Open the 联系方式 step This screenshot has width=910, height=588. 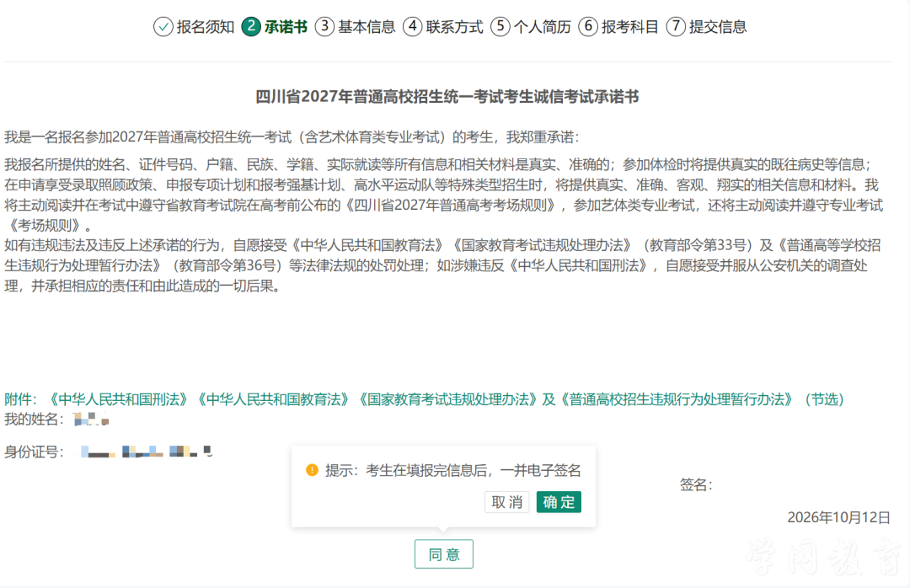tap(454, 27)
